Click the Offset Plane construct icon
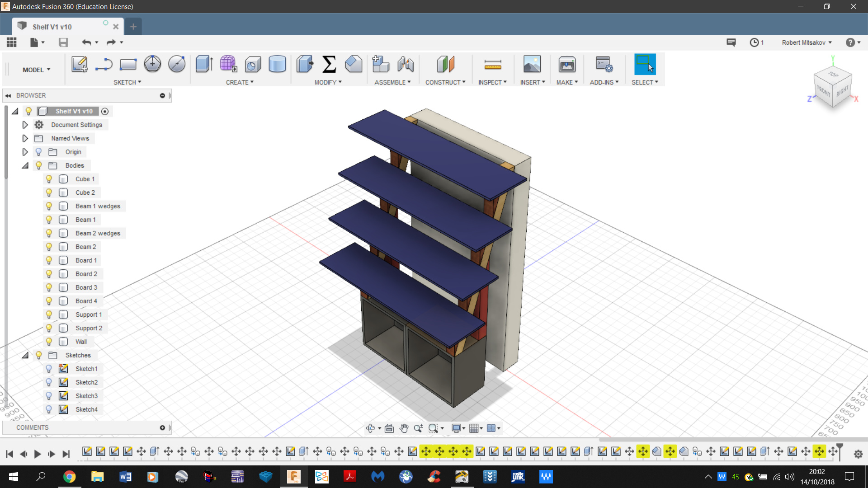 (445, 64)
